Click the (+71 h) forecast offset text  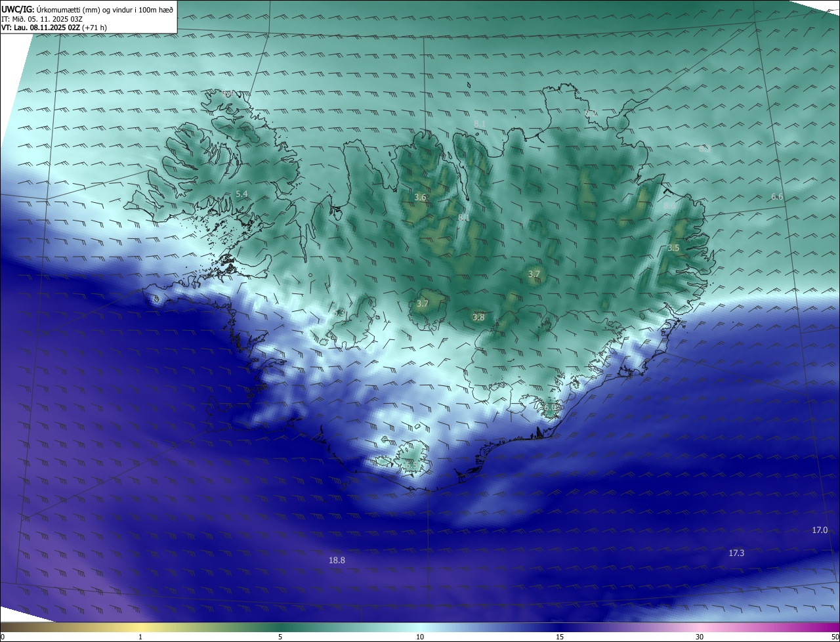coord(94,28)
